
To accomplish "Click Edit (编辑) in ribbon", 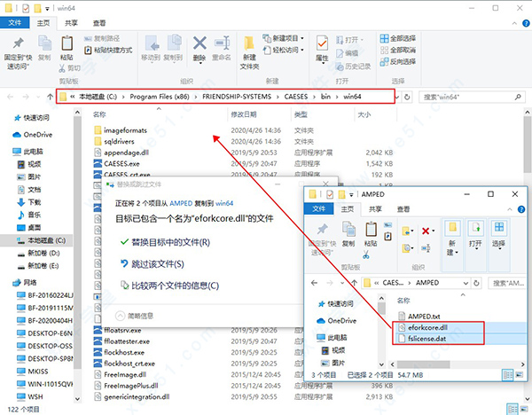I will pos(347,53).
